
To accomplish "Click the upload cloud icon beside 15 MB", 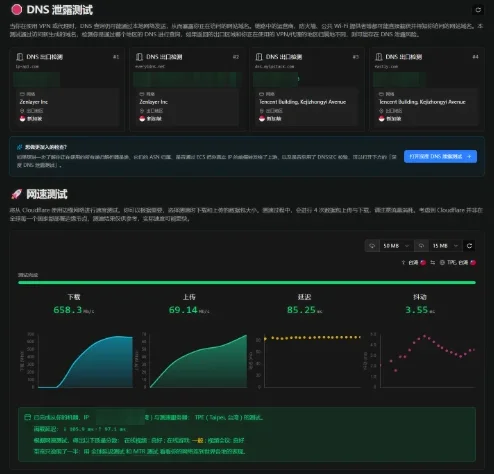I will (421, 246).
